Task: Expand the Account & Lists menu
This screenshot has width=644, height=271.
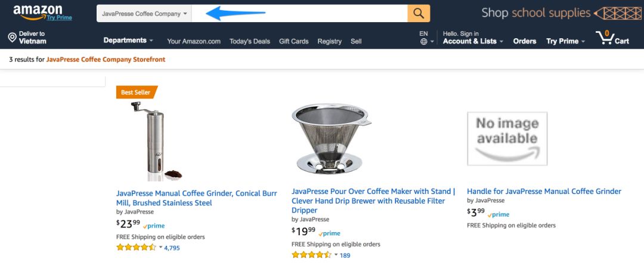Action: point(473,41)
